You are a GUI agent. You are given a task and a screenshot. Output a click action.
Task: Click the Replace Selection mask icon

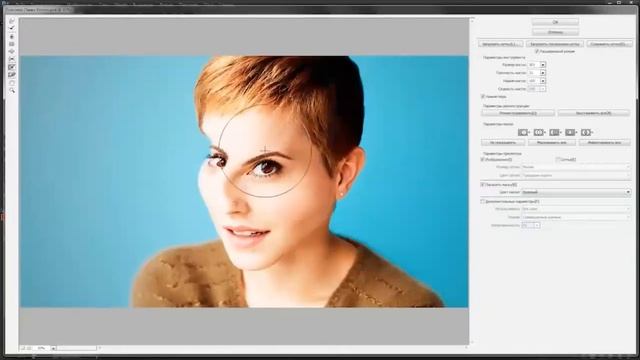pyautogui.click(x=523, y=132)
